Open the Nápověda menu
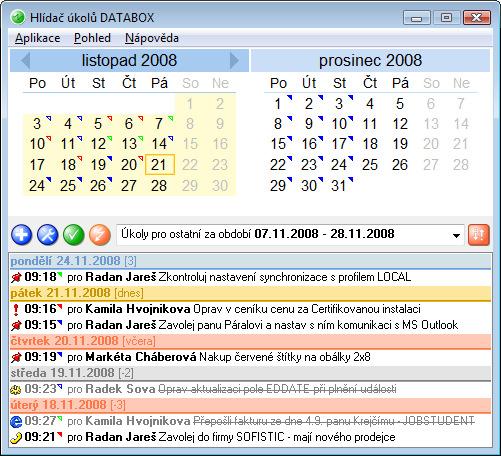 pyautogui.click(x=152, y=38)
